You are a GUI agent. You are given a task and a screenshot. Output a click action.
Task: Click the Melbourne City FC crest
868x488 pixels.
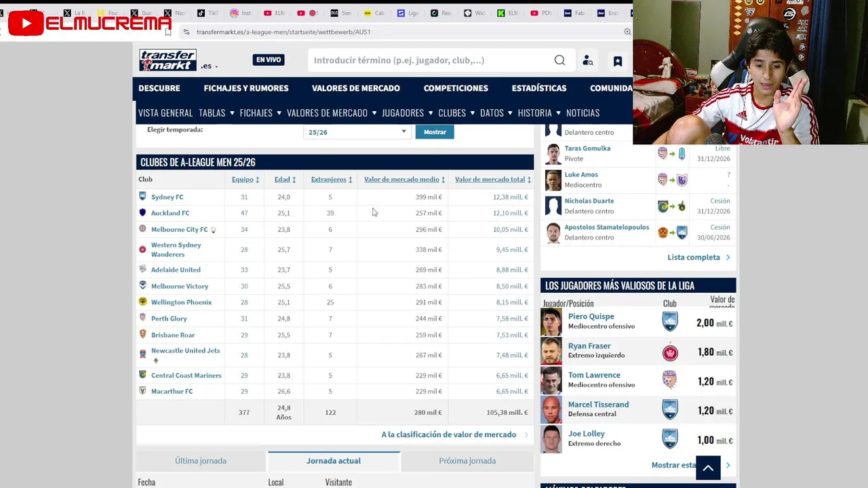[x=142, y=229]
